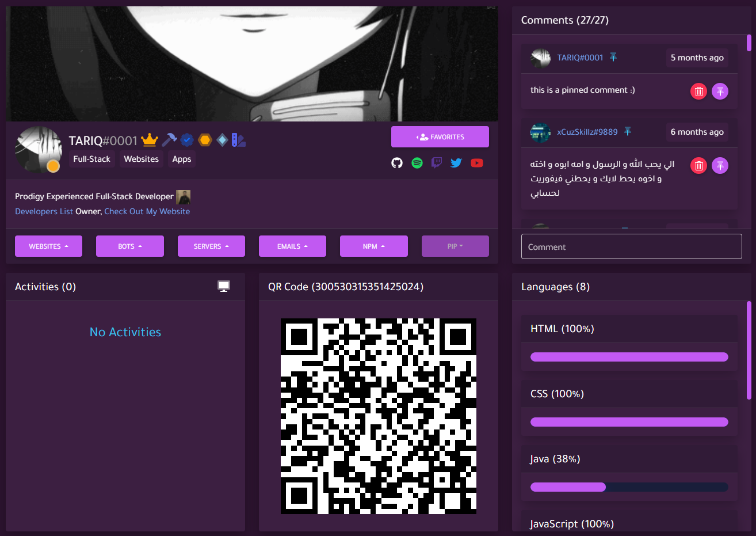Click the pin icon beside xCuzSkillz#9889 name
Image resolution: width=756 pixels, height=536 pixels.
point(628,131)
